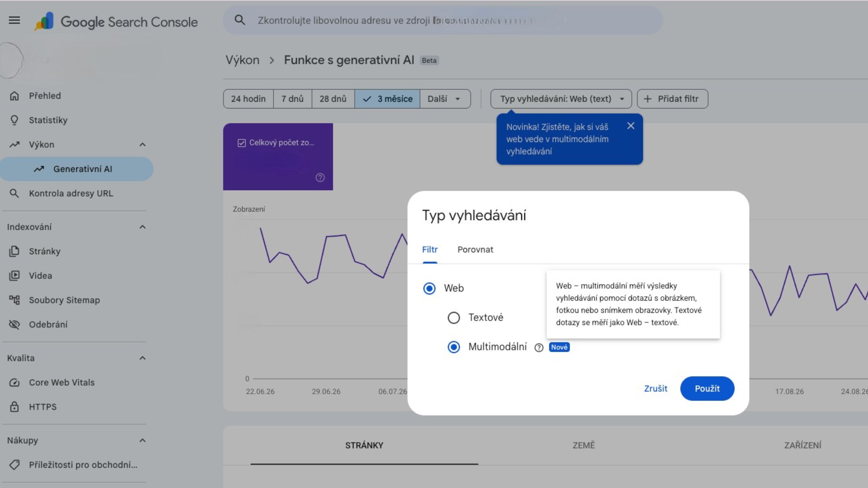Click help icon next to Multimodální
Screen dimensions: 868x488
point(539,348)
